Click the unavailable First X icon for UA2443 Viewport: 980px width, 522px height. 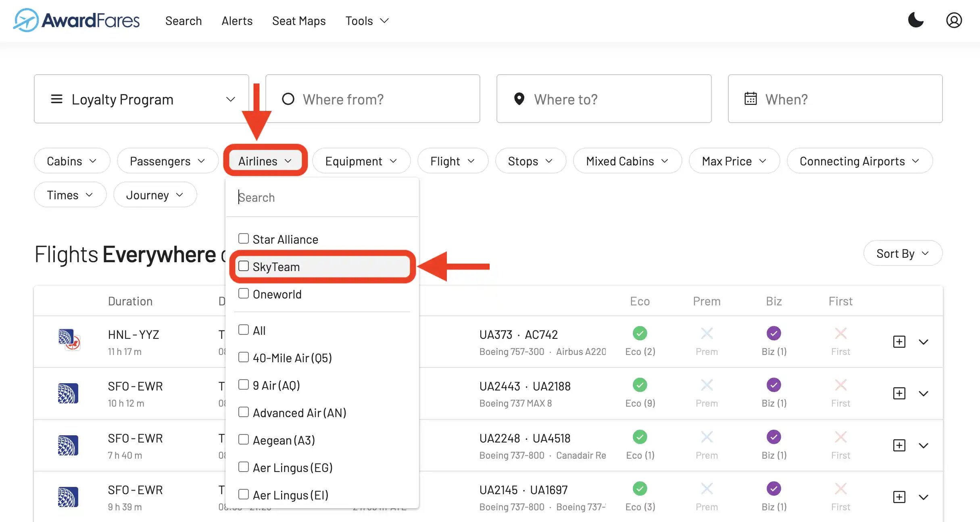(840, 385)
